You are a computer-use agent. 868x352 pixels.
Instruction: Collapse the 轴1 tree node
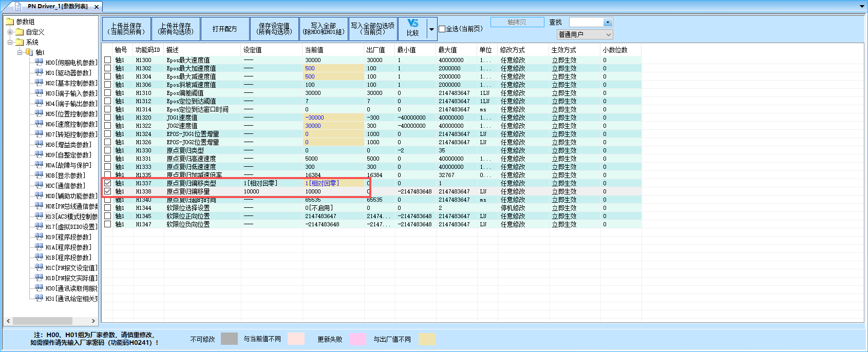(x=20, y=52)
